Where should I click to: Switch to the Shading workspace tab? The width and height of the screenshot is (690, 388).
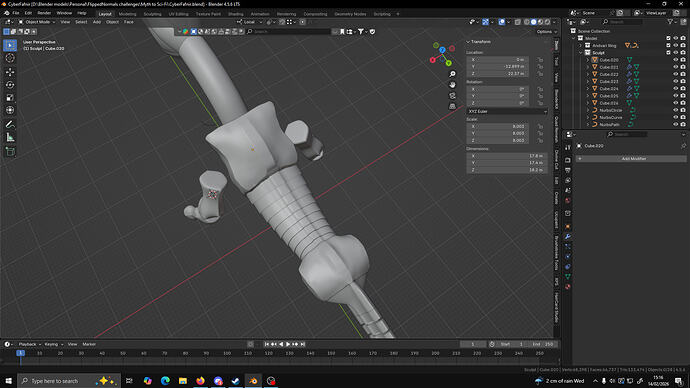[x=235, y=14]
